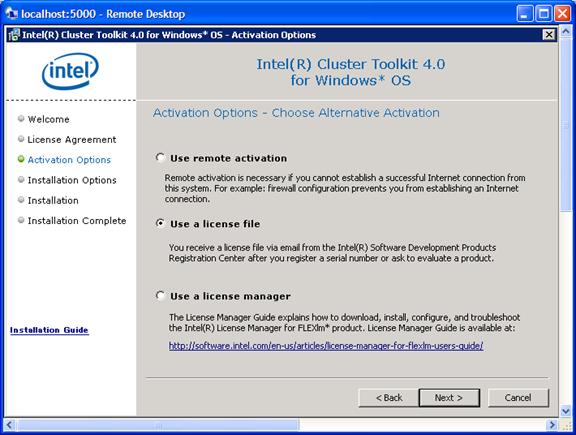Click the horizontal scrollbar right arrow
This screenshot has height=435, width=576.
(x=552, y=425)
